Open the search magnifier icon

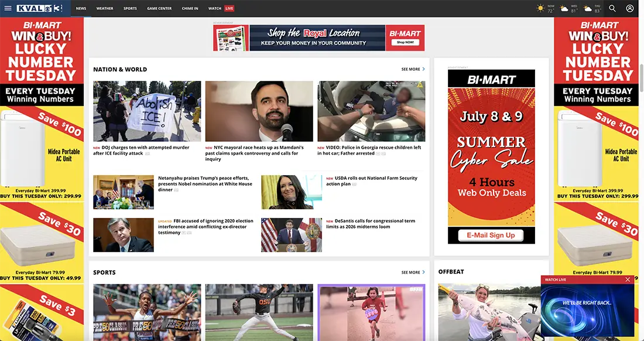click(612, 8)
